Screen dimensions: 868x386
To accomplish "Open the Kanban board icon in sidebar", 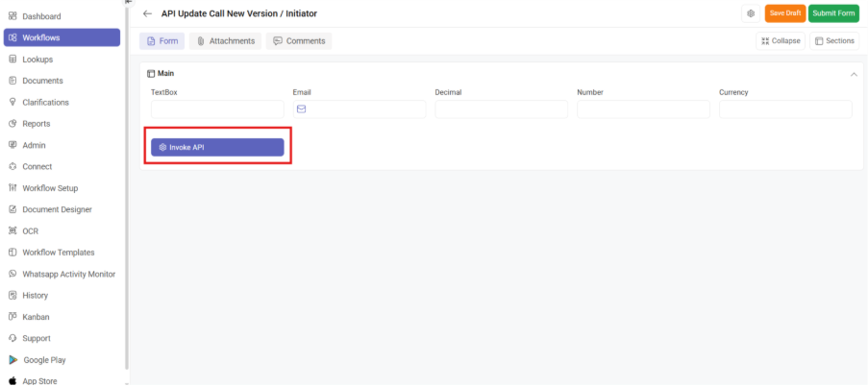I will point(12,317).
